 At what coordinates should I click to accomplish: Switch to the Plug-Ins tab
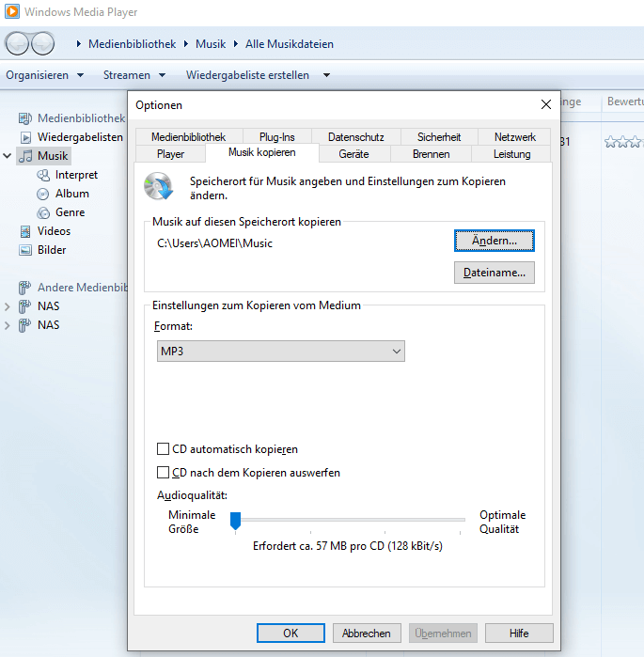tap(277, 137)
